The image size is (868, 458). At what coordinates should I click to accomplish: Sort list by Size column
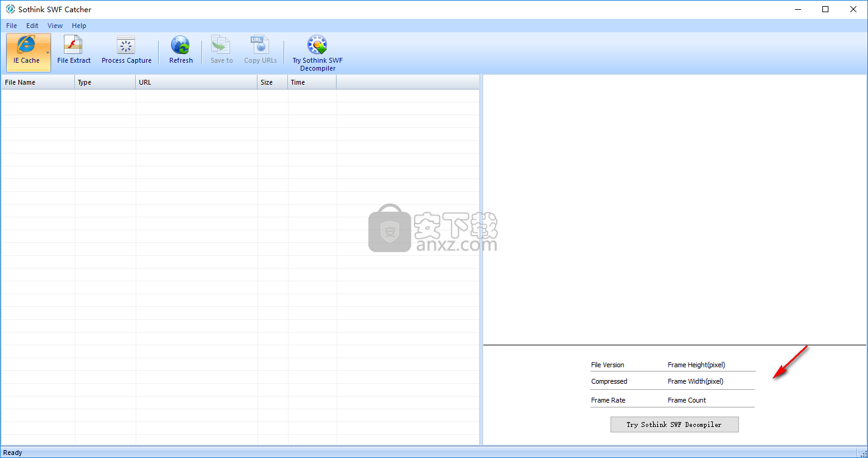point(273,82)
